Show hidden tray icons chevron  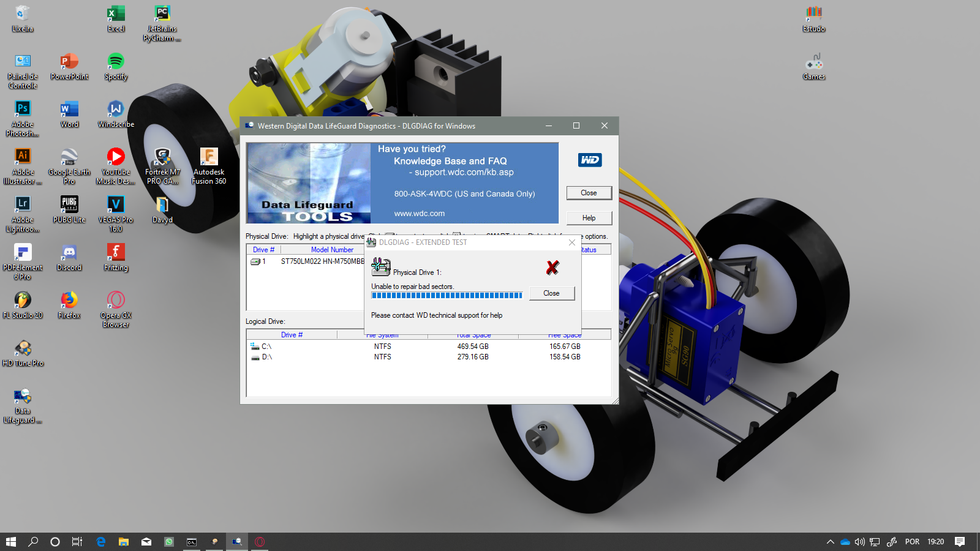tap(831, 542)
